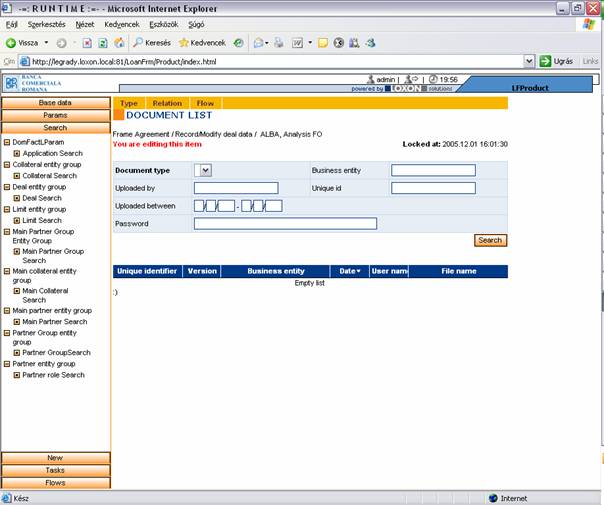
Task: Open the Eszközök menu
Action: [164, 25]
